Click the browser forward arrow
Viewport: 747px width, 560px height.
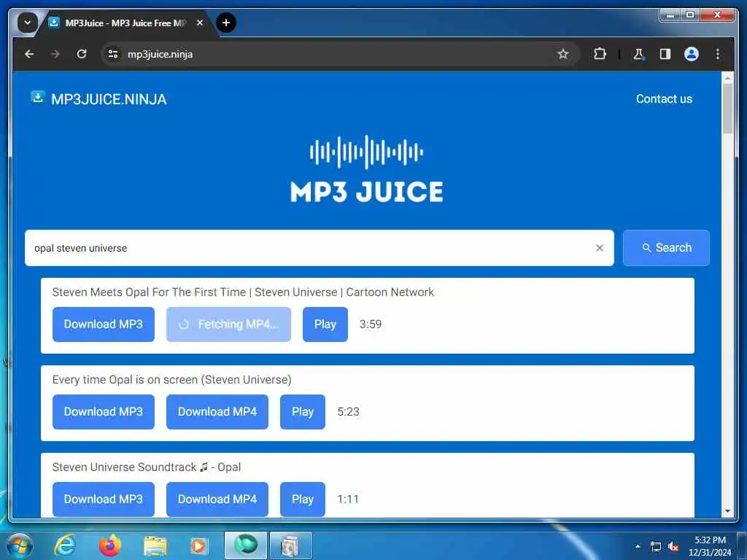pos(55,54)
